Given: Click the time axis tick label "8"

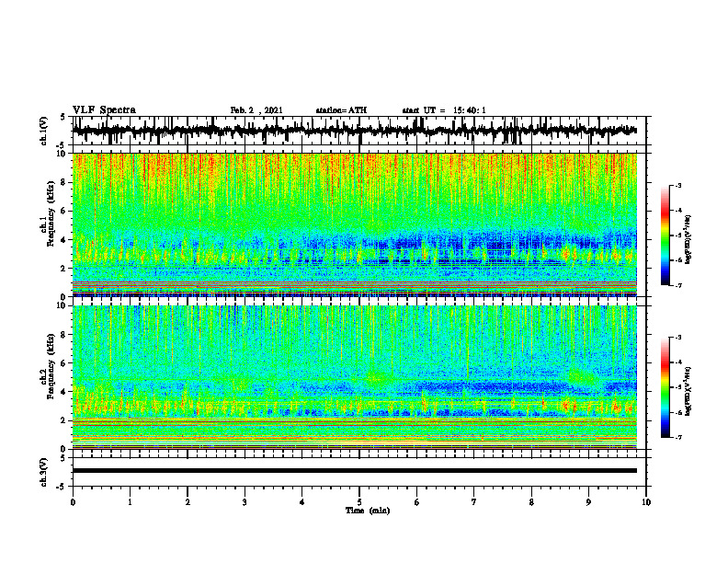Looking at the screenshot, I should (x=531, y=502).
